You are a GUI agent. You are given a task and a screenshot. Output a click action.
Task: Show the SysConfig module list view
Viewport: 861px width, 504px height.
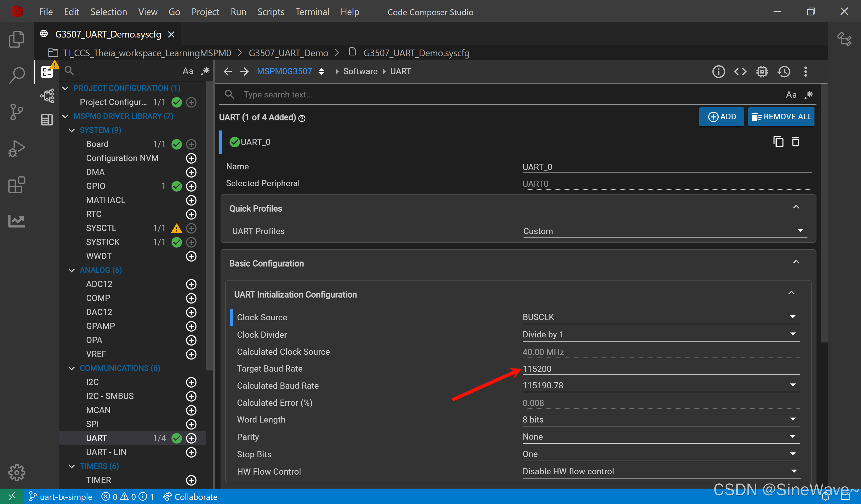click(x=47, y=72)
